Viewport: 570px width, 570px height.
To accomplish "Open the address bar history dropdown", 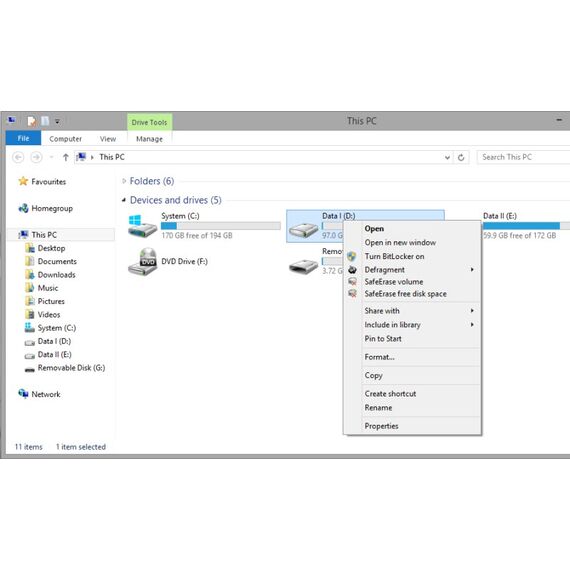I will pos(447,157).
